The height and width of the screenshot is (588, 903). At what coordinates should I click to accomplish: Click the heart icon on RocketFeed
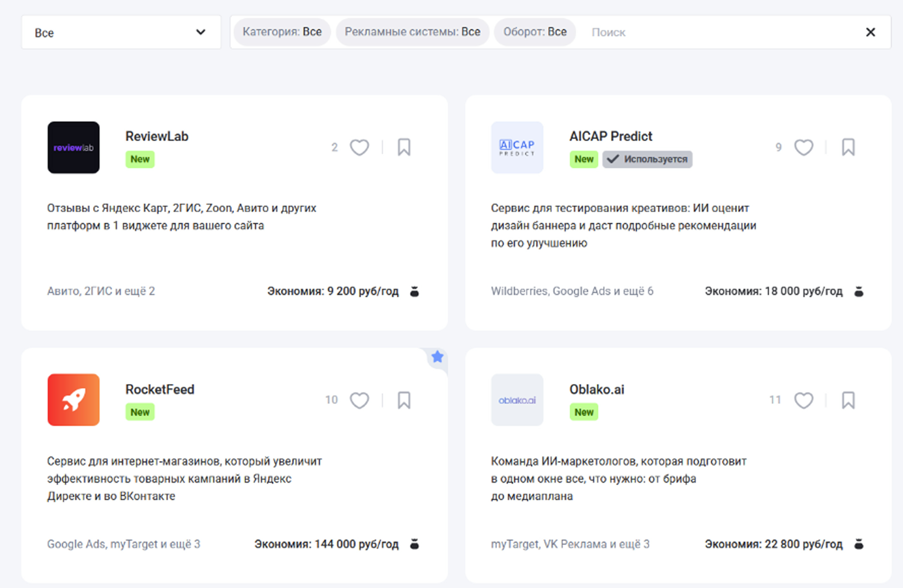click(359, 400)
